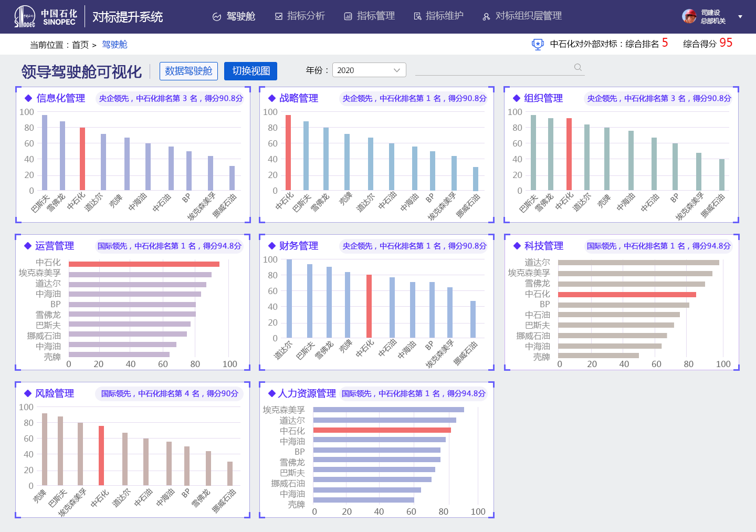Viewport: 756px width, 532px height.
Task: Click the 驾驶舱 menu gauge icon
Action: coord(216,17)
